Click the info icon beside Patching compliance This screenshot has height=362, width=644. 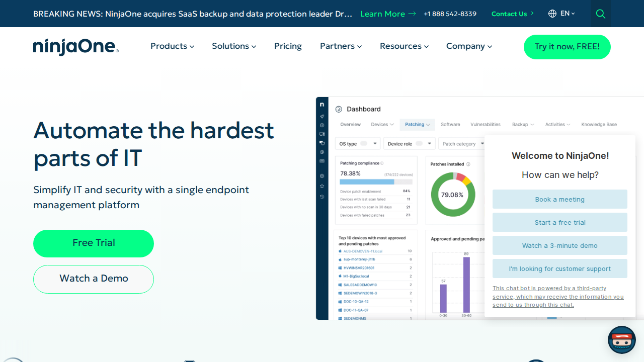(x=382, y=163)
